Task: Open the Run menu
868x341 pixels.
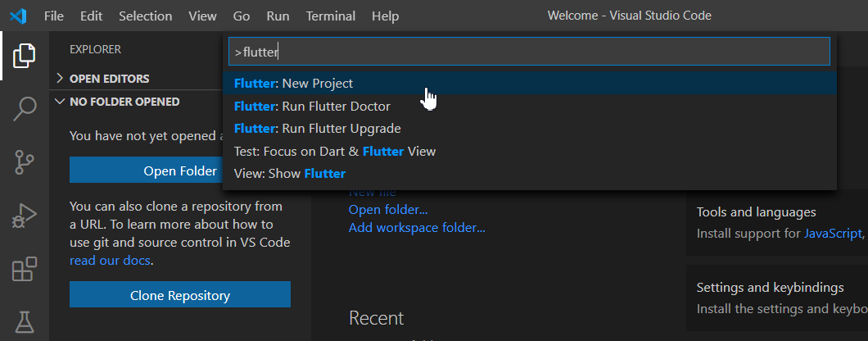Action: click(278, 16)
